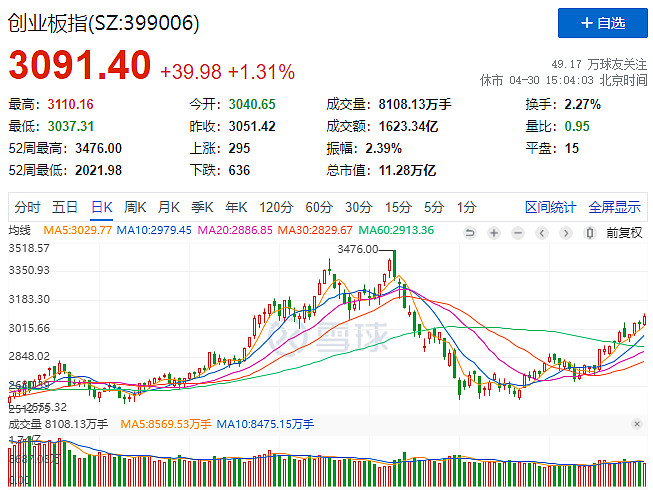Click the 最低 value 3037.31
653x490 pixels.
[70, 126]
